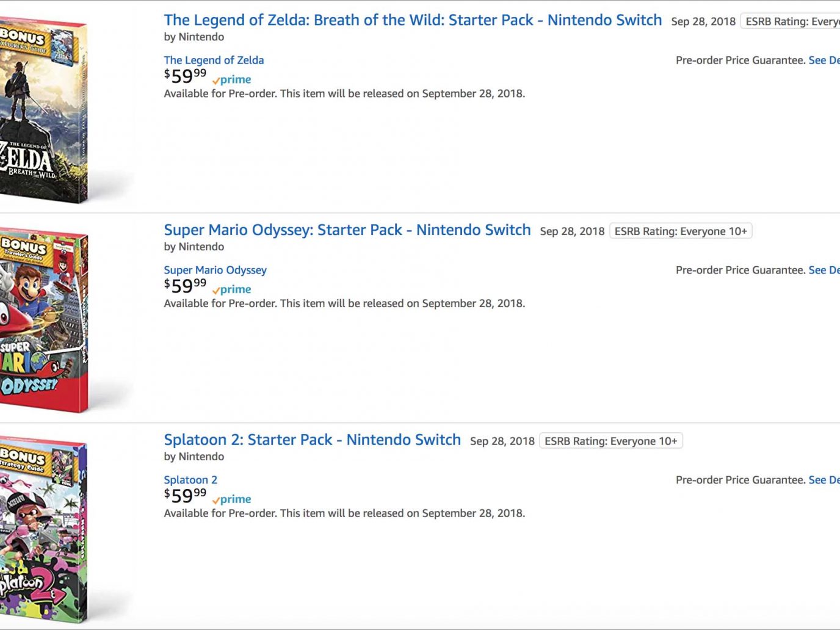Click the Prime badge on Super Mario Odyssey
The image size is (840, 630).
[232, 289]
